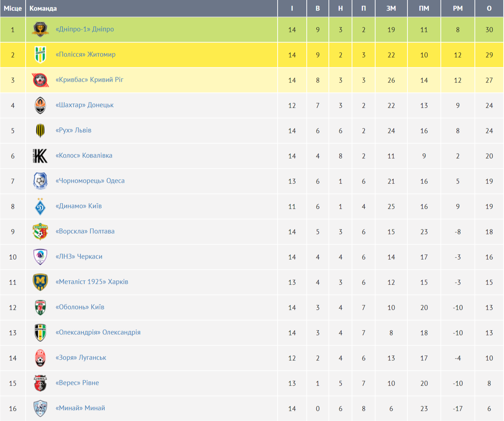
Task: Click the Команда column header
Action: pos(43,8)
